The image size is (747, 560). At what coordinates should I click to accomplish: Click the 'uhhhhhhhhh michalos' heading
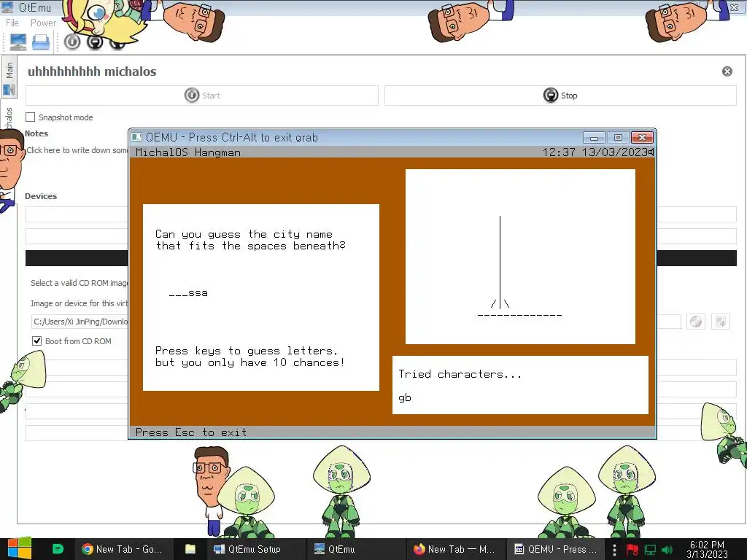[x=92, y=71]
